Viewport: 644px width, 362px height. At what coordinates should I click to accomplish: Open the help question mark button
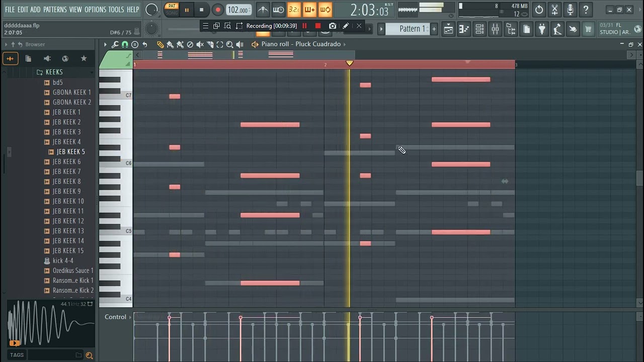586,10
